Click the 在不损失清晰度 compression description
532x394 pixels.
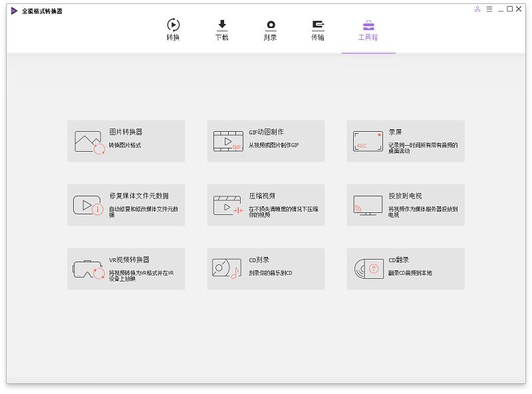(283, 212)
